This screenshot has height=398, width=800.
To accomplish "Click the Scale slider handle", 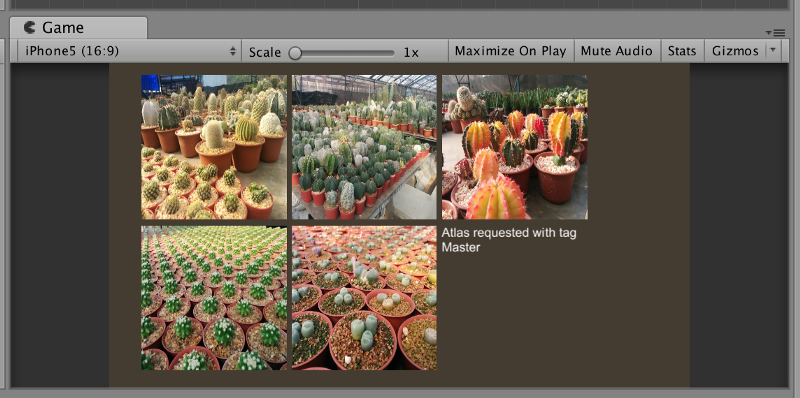I will point(295,53).
